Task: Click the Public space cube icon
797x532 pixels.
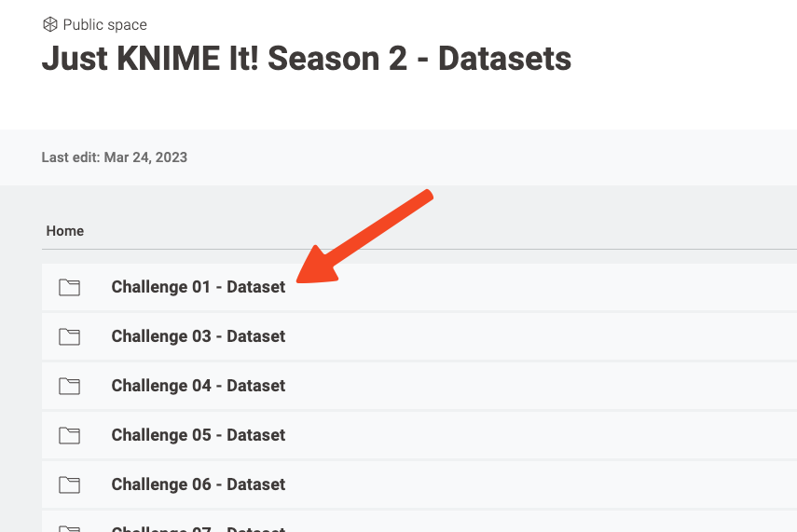Action: (49, 24)
